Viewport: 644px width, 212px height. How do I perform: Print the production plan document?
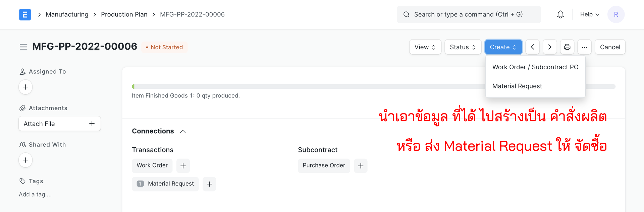coord(567,47)
